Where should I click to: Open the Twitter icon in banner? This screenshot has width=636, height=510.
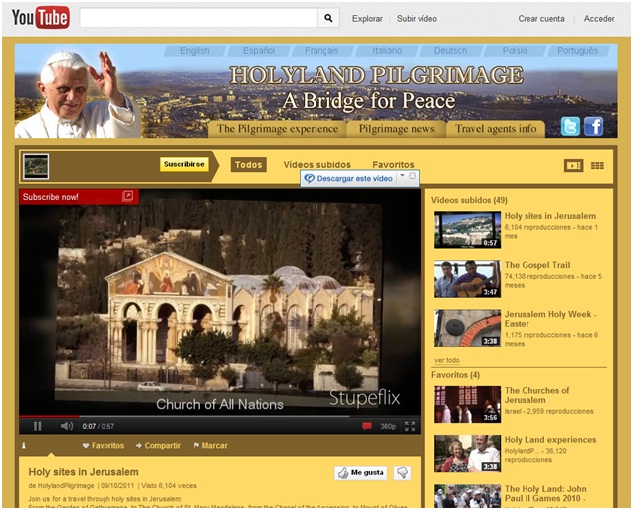coord(570,126)
